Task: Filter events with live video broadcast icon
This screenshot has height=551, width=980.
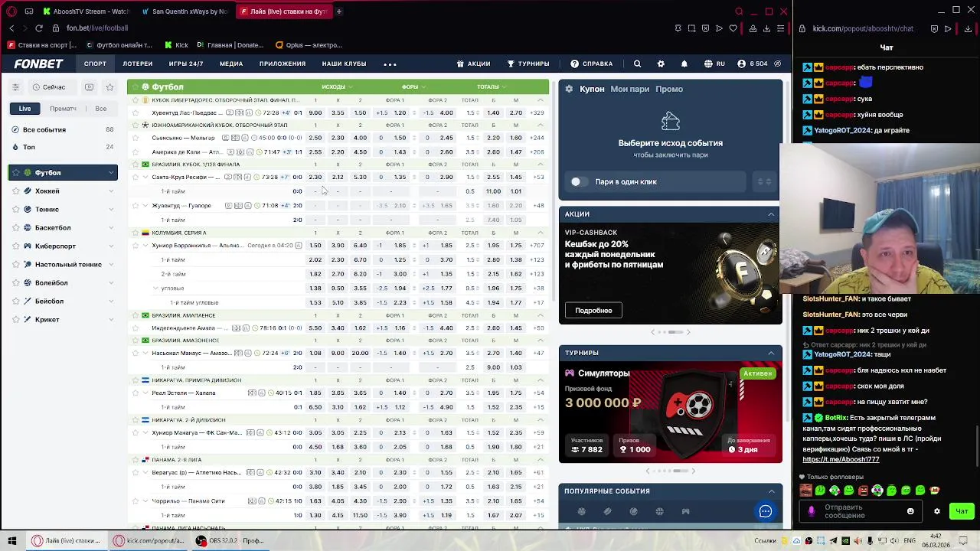Action: tap(90, 87)
